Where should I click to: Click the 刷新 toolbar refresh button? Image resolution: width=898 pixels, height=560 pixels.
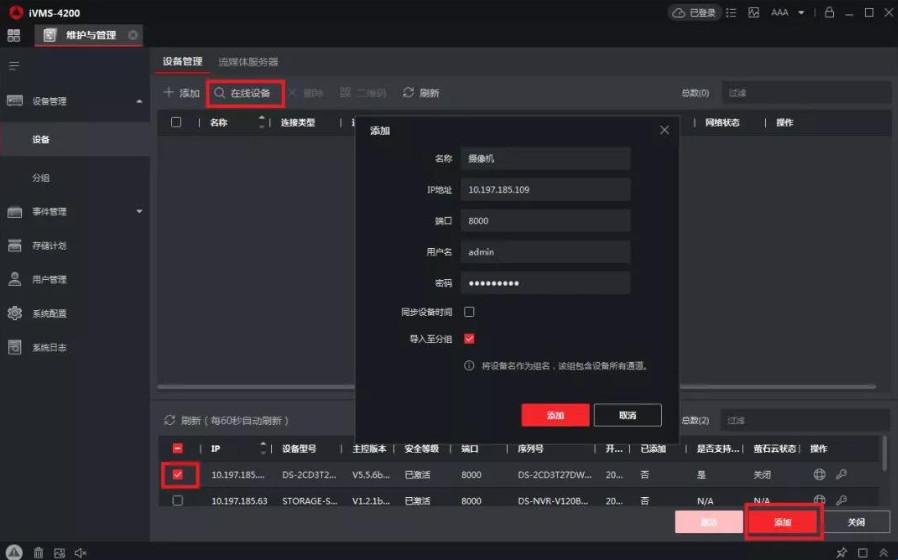421,93
